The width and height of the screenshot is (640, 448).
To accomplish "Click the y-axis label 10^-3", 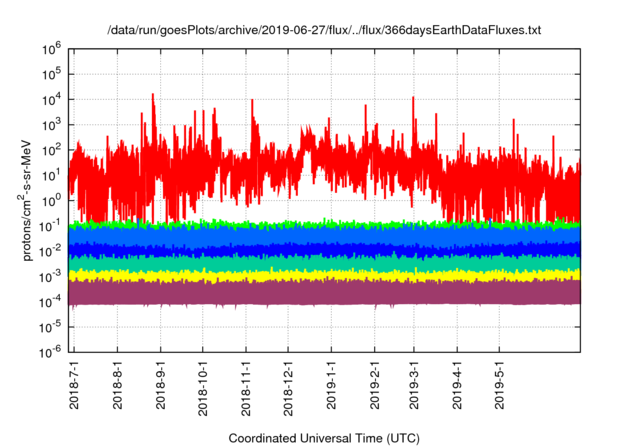I will (50, 277).
